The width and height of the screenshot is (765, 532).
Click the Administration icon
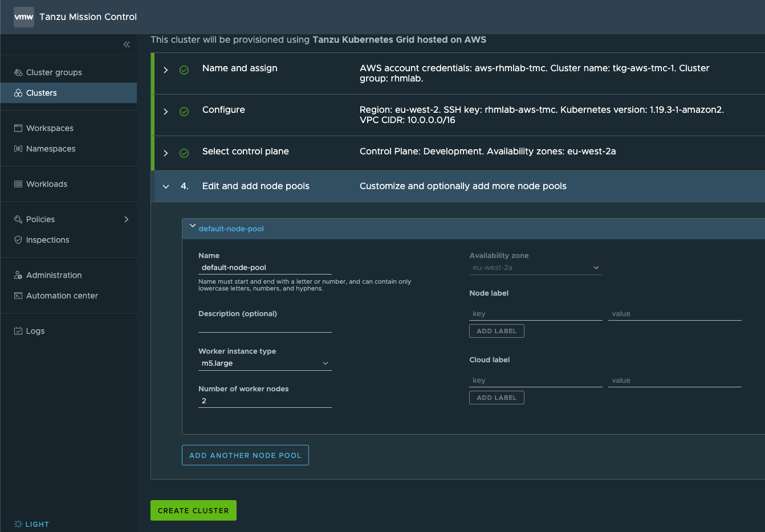tap(18, 275)
